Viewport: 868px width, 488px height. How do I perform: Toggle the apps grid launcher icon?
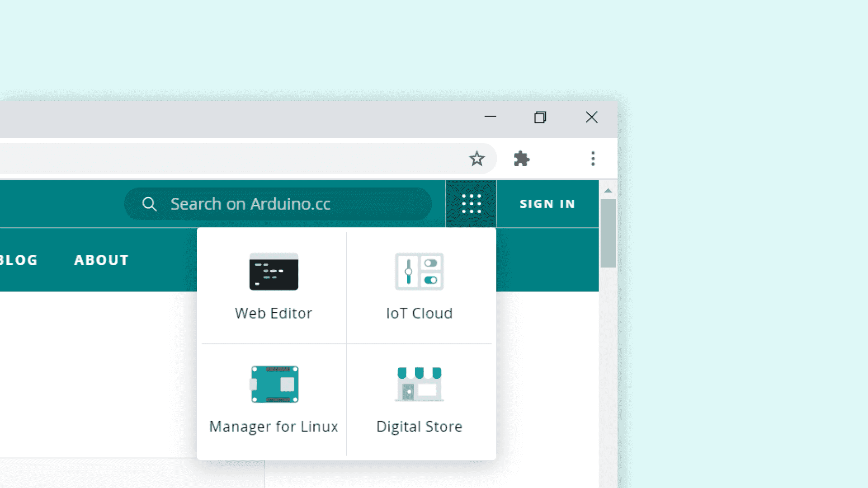pos(471,204)
